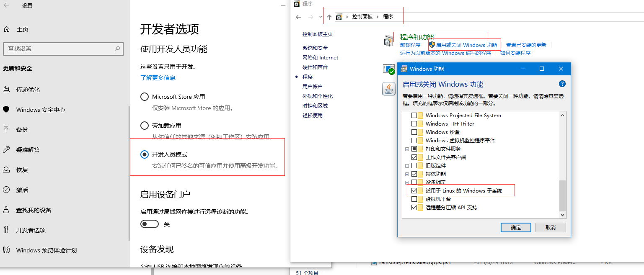The height and width of the screenshot is (275, 644).
Task: Click the Java program icon
Action: click(x=388, y=89)
